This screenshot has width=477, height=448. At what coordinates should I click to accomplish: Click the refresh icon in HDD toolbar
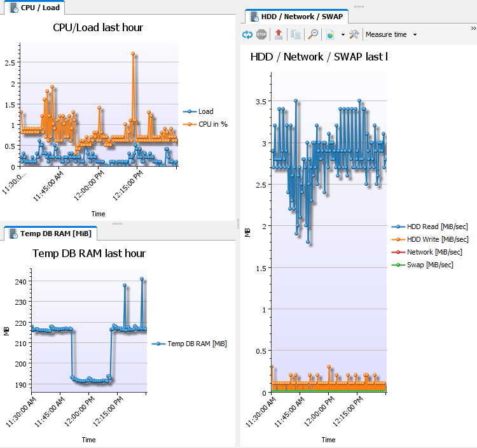point(247,34)
